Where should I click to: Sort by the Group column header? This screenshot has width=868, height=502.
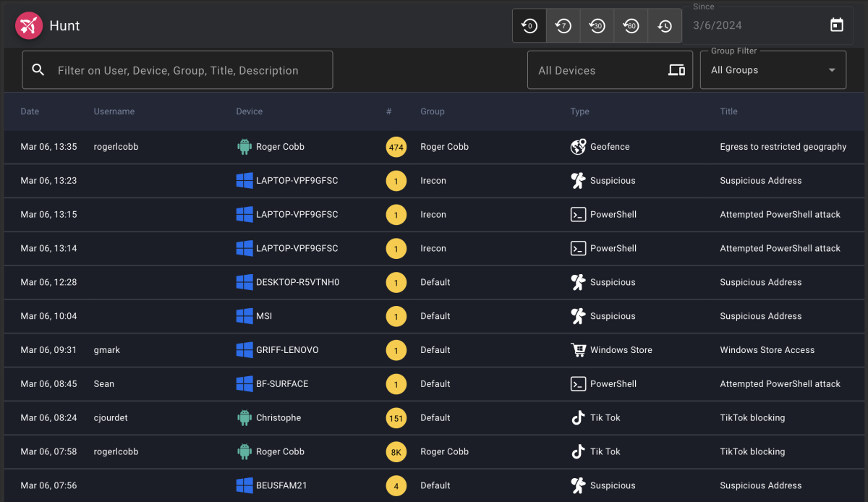[x=433, y=111]
